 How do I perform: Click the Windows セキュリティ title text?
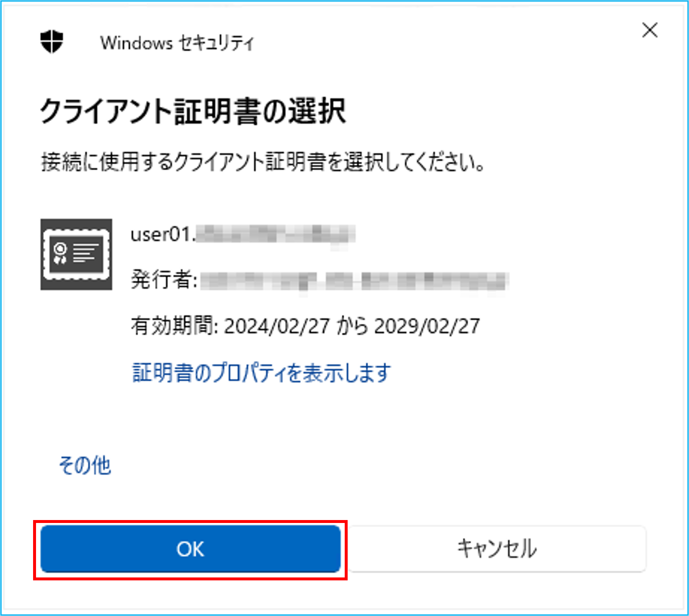[x=177, y=43]
